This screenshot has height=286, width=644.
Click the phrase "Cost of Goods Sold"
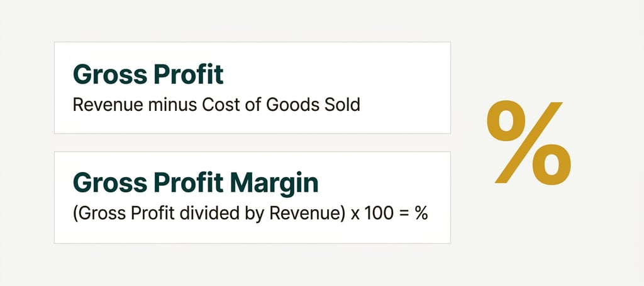(x=282, y=105)
